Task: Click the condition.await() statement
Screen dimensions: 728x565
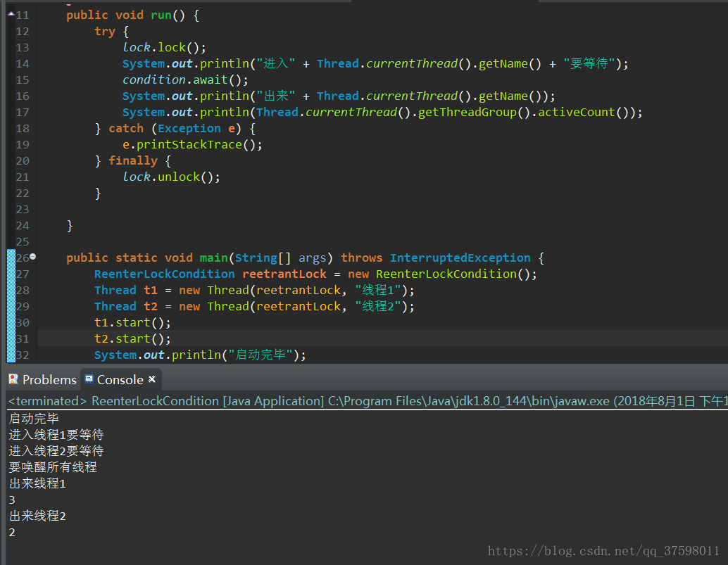Action: pos(185,80)
